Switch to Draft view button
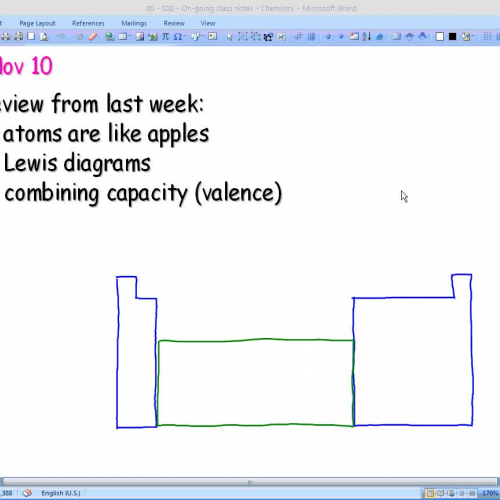The image size is (500, 500). point(472,493)
